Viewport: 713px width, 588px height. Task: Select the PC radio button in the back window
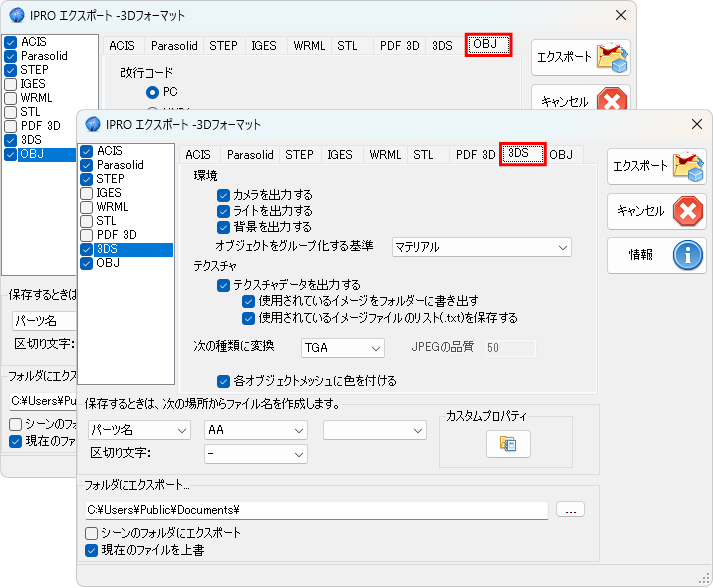pyautogui.click(x=152, y=92)
